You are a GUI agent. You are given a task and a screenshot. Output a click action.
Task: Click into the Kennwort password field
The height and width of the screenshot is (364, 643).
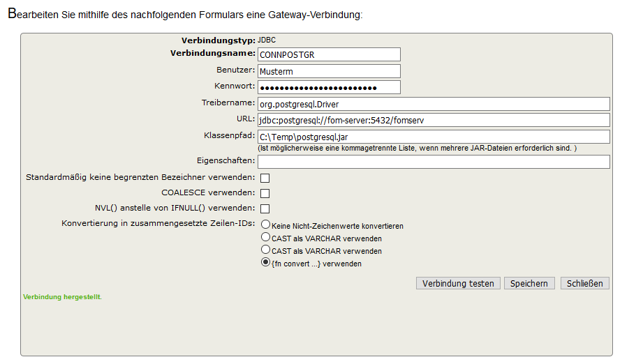[x=329, y=87]
